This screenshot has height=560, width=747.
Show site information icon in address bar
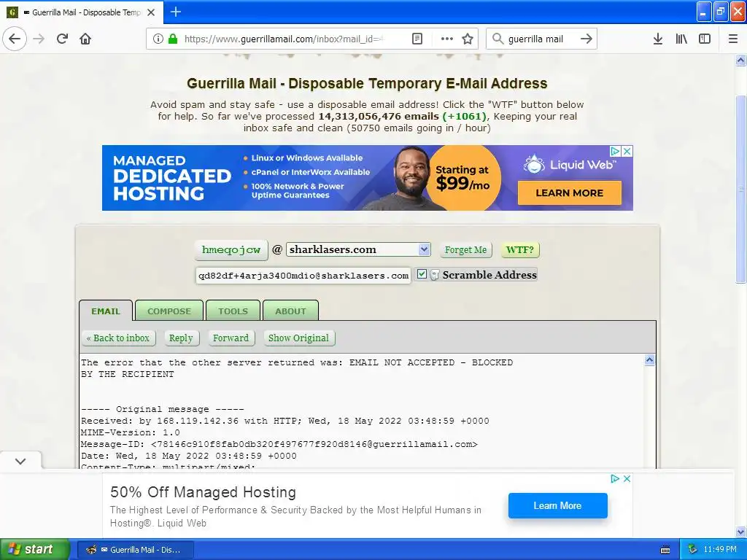[158, 39]
